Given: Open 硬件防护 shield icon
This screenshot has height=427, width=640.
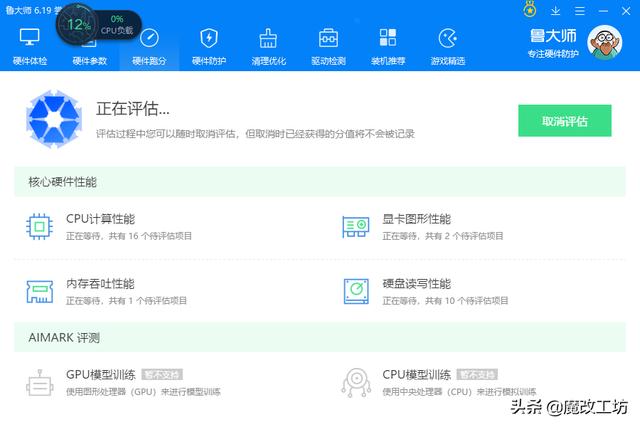Looking at the screenshot, I should (209, 38).
